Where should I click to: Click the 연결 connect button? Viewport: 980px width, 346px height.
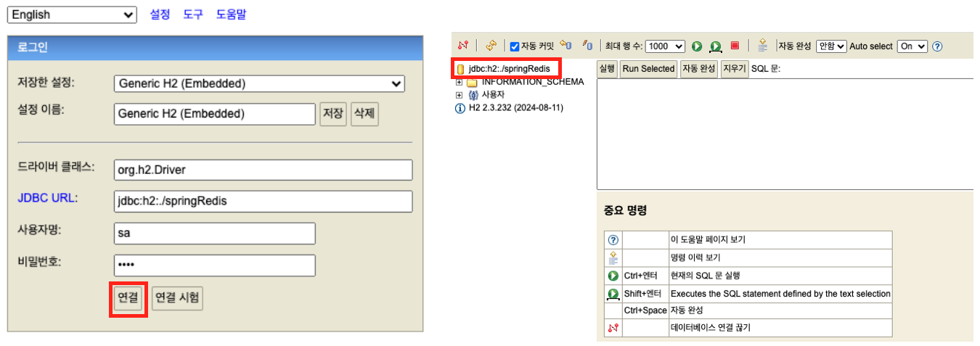point(128,298)
